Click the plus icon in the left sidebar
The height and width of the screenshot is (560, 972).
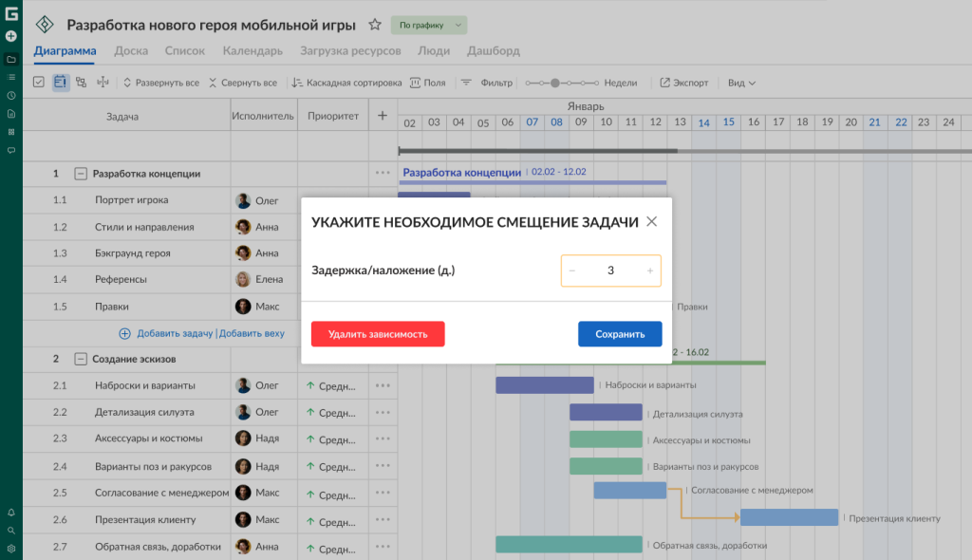click(x=9, y=36)
